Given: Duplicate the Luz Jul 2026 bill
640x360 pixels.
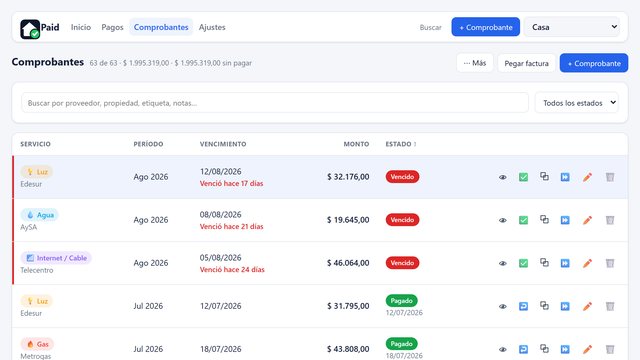Looking at the screenshot, I should point(544,306).
